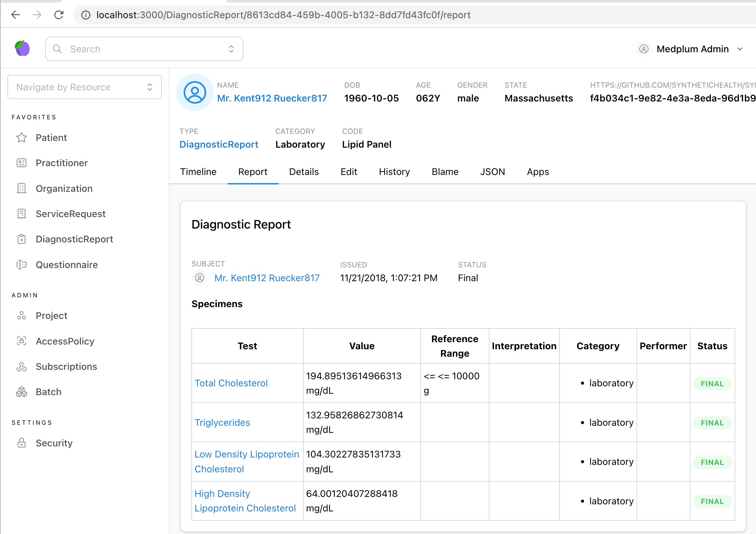Open the DiagnosticReport sidebar icon
Image resolution: width=756 pixels, height=534 pixels.
tap(22, 239)
